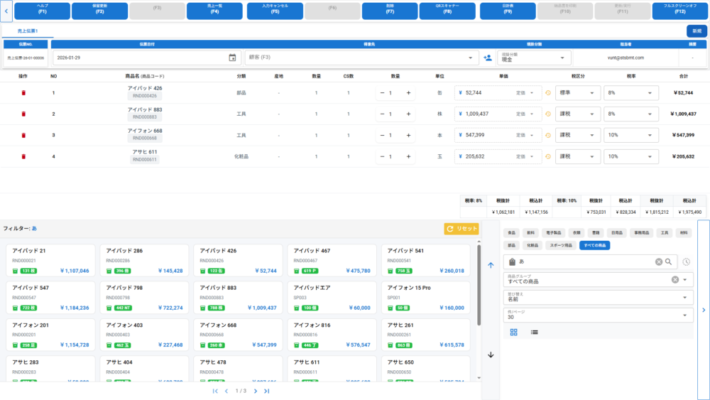This screenshot has width=710, height=400.
Task: Clear the product search text with X icon
Action: 659,261
